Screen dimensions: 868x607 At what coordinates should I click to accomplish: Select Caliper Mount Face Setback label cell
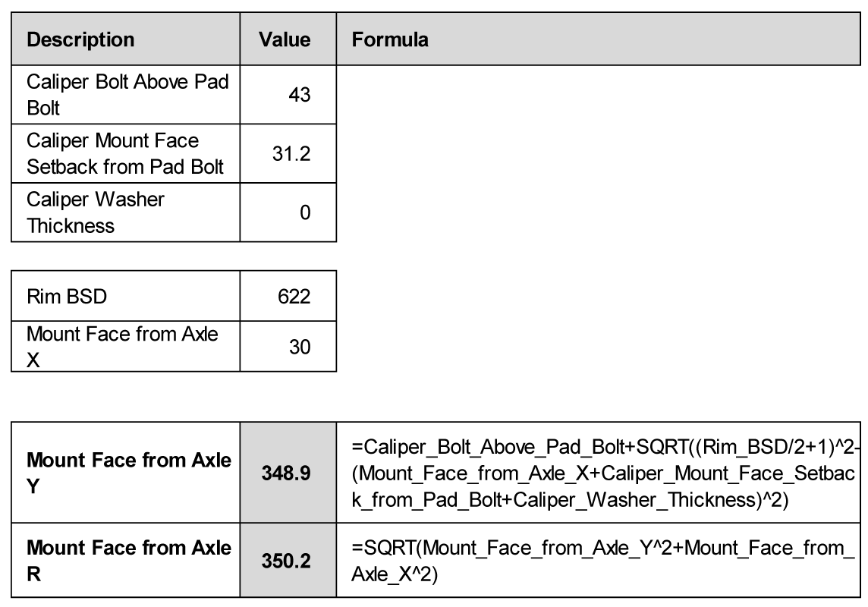point(125,153)
